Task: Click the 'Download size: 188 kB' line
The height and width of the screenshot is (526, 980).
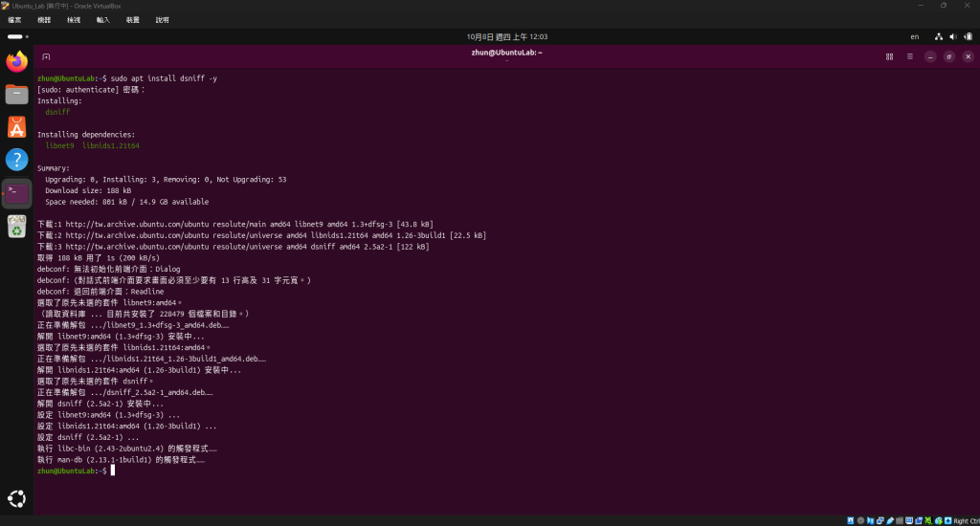Action: tap(88, 191)
